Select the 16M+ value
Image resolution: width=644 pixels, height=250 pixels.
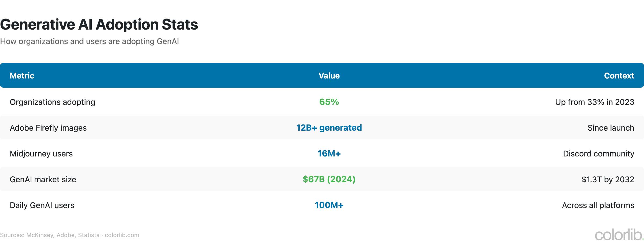coord(329,153)
